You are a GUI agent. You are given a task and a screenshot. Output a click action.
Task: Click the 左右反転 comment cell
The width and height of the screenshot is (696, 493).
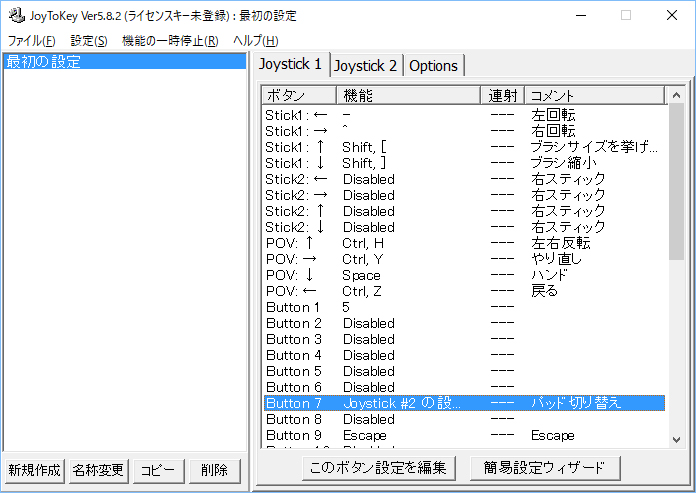[561, 243]
